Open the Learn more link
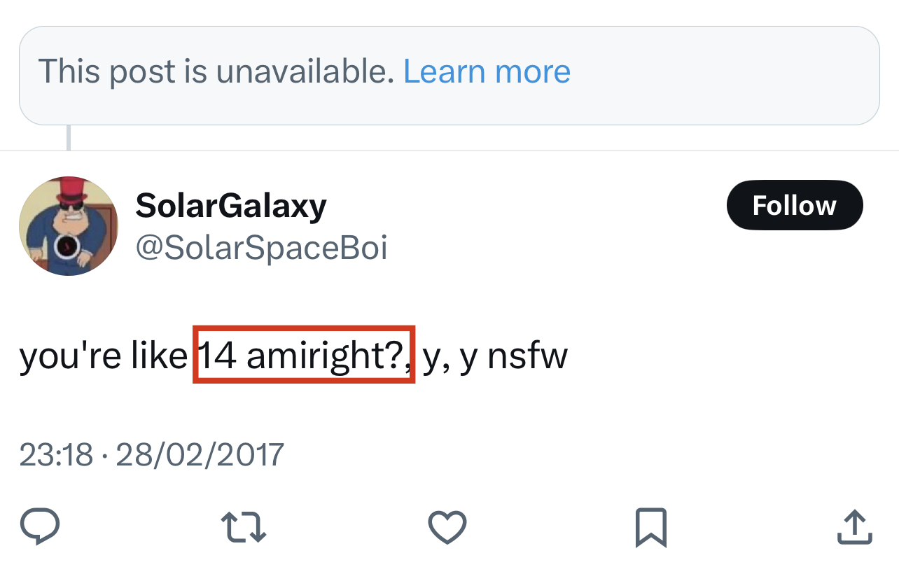The width and height of the screenshot is (899, 588). (487, 71)
